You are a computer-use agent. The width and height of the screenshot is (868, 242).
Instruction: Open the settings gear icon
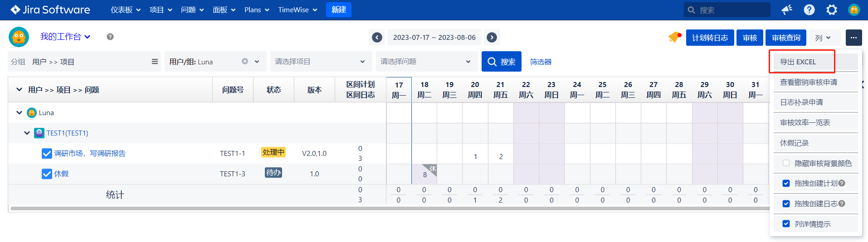831,10
